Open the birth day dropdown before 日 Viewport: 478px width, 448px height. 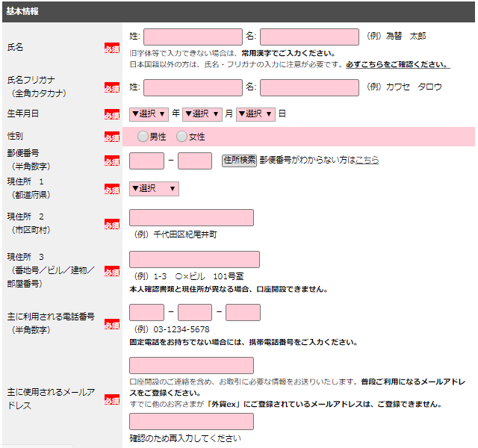pos(255,114)
